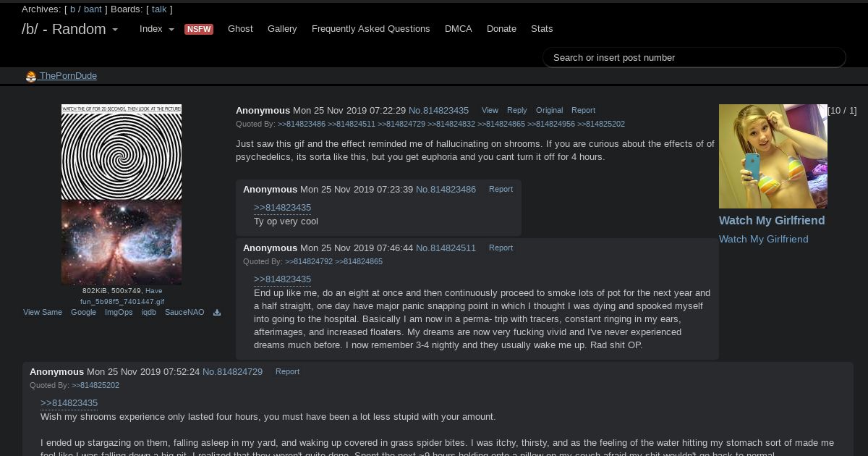Follow quoted-by link >>814825202 in OP

coord(601,124)
